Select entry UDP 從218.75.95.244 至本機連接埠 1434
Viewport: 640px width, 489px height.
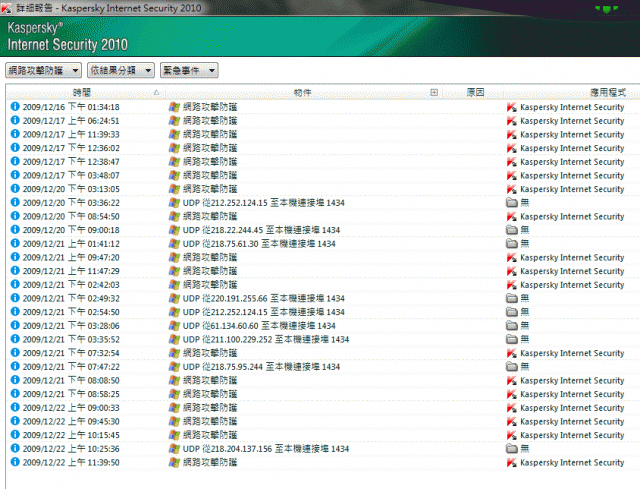point(261,367)
